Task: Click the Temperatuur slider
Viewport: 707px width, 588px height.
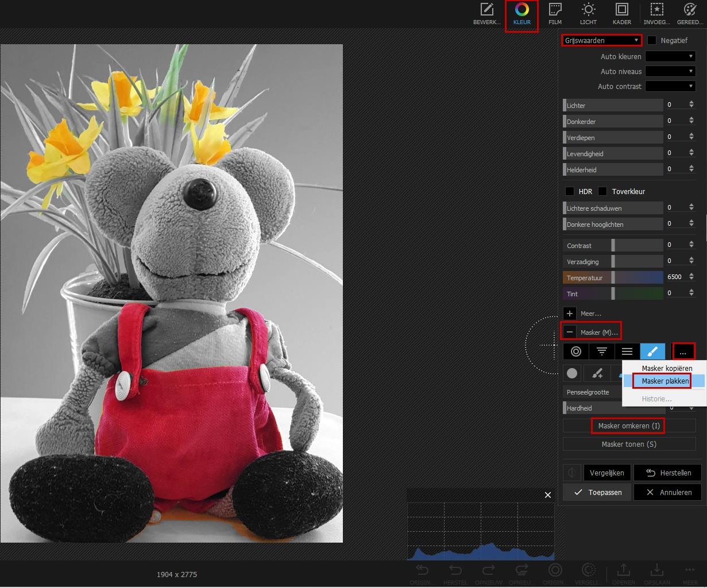Action: click(x=613, y=277)
